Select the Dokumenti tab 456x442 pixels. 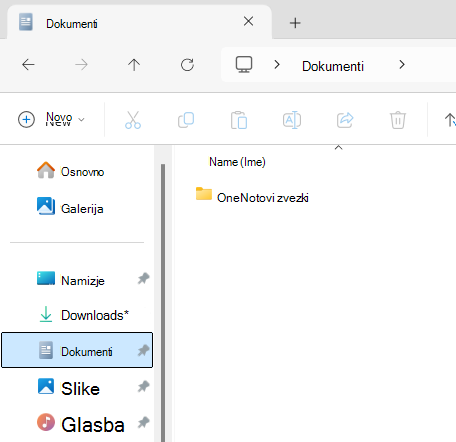pyautogui.click(x=139, y=22)
